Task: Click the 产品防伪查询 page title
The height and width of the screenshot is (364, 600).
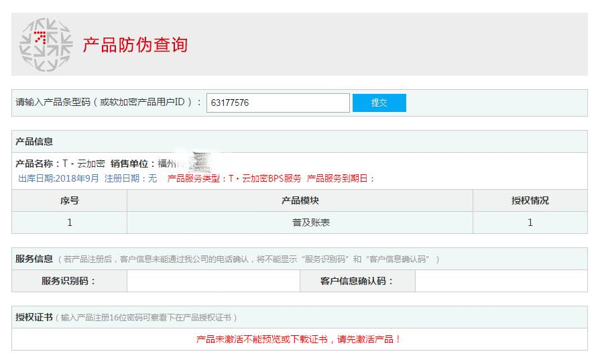Action: pos(135,45)
